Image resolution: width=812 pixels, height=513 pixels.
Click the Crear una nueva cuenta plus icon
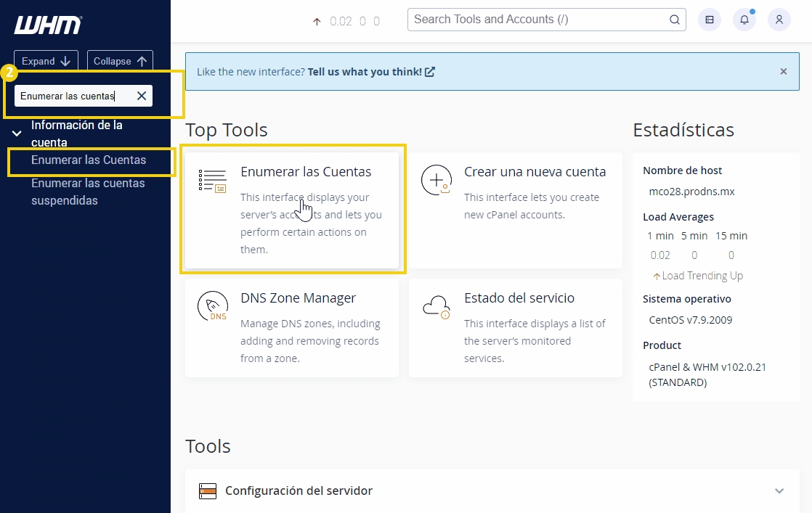[x=436, y=179]
